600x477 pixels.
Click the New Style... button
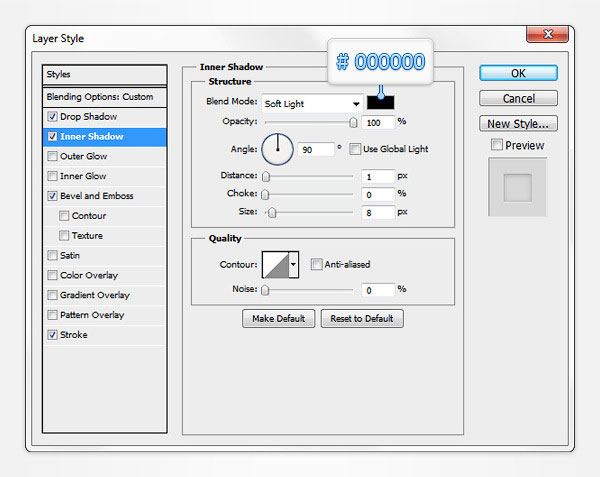tap(518, 124)
